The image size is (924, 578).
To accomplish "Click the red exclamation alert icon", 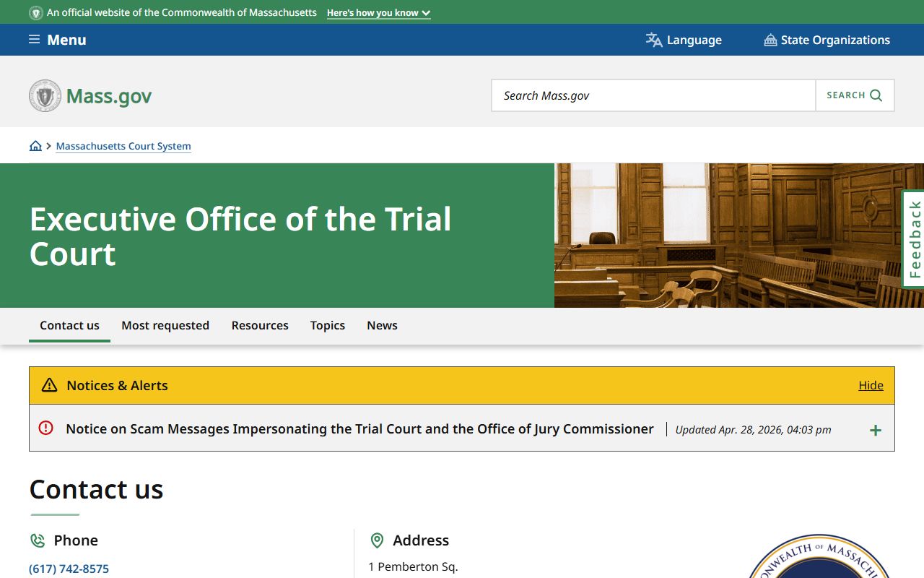I will click(45, 428).
